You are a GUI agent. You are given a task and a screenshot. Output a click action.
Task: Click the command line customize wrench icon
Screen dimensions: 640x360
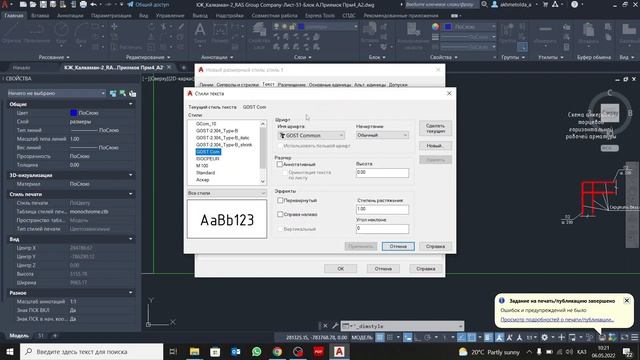pyautogui.click(x=335, y=326)
